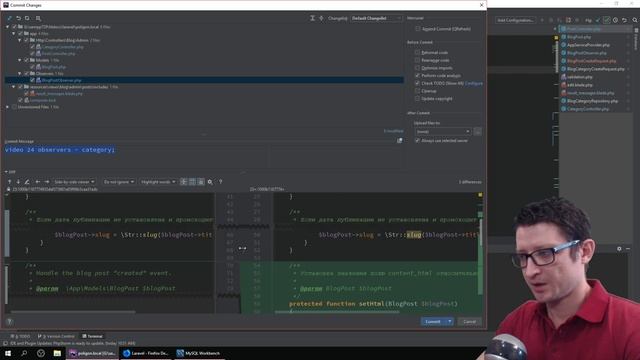Click browse button beside server dropdown

pyautogui.click(x=477, y=131)
